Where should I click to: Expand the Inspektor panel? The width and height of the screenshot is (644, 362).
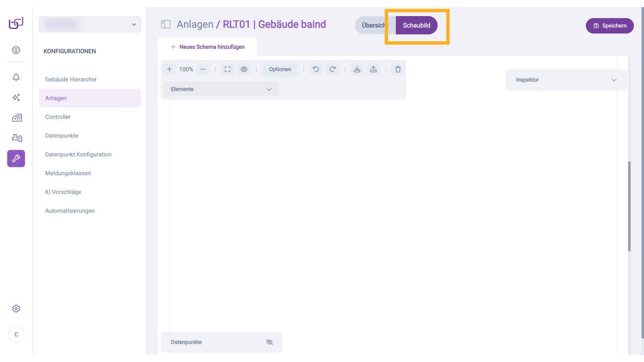pyautogui.click(x=566, y=80)
